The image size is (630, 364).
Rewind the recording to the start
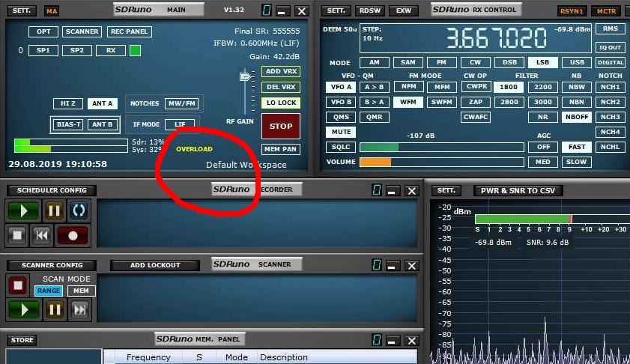click(x=41, y=235)
